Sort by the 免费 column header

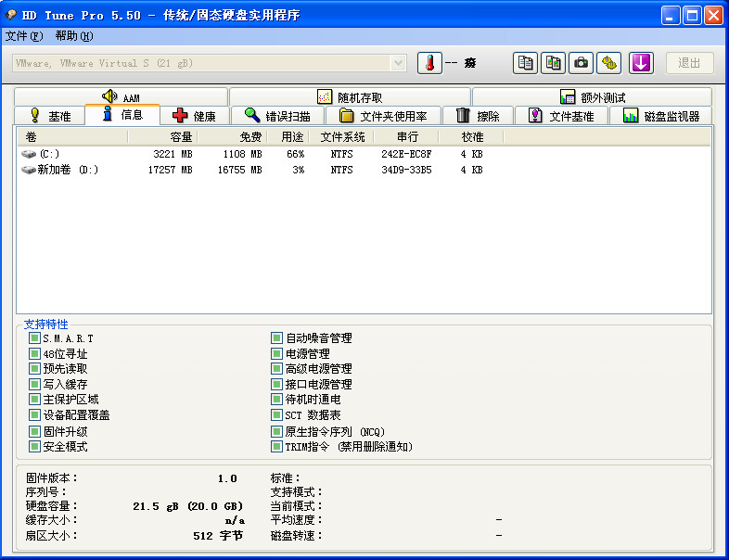pyautogui.click(x=233, y=137)
